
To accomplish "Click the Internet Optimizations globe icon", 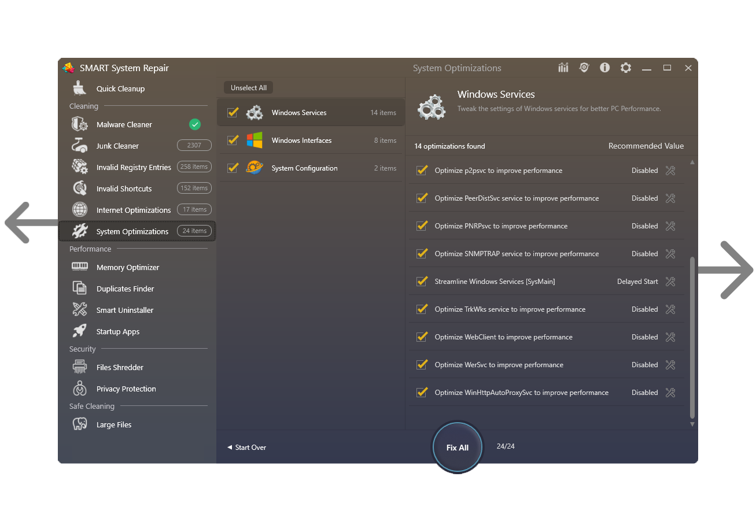I will (x=80, y=210).
